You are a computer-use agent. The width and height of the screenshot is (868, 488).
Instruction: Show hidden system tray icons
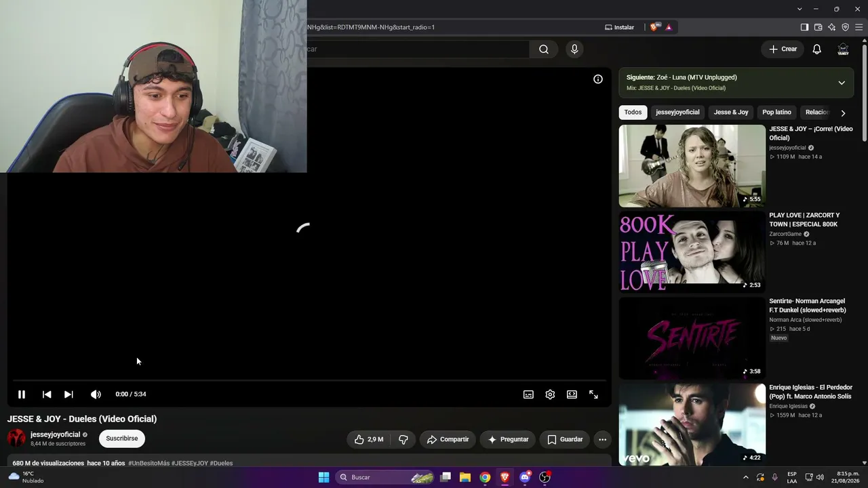pos(746,477)
